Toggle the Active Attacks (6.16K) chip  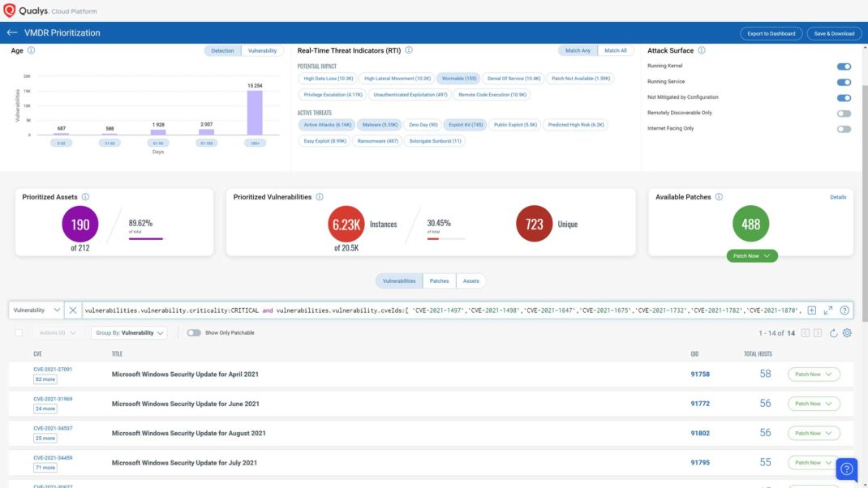[328, 125]
